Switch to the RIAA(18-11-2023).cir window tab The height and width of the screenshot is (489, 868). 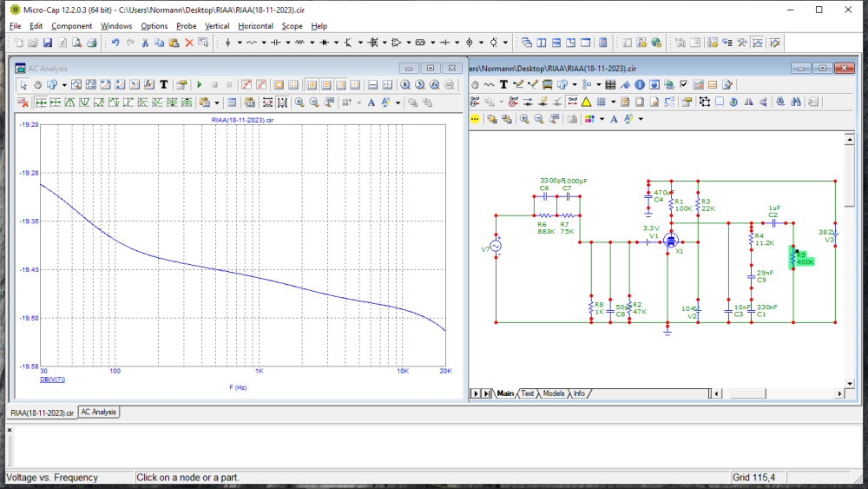42,413
